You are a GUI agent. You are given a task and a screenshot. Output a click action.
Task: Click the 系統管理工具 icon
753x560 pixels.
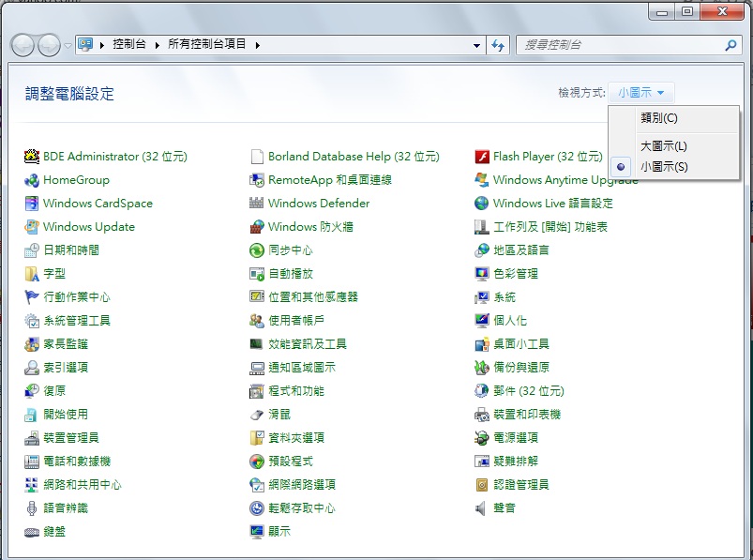coord(32,321)
